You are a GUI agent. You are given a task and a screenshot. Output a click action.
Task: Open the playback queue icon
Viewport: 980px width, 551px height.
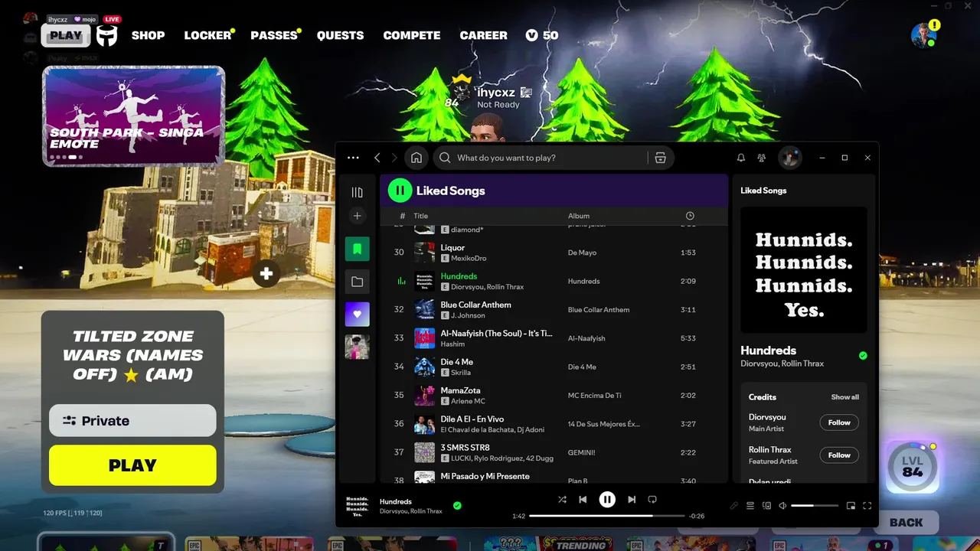pyautogui.click(x=750, y=506)
